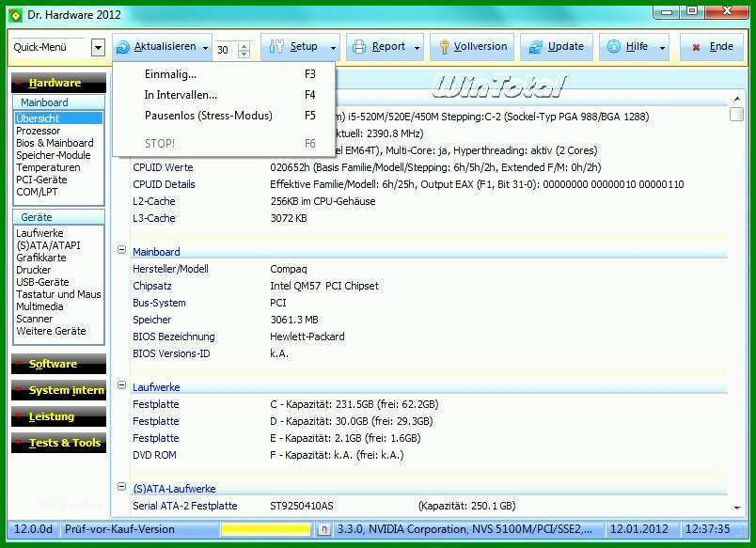Collapse the Mainboard section
Viewport: 756px width, 548px height.
(122, 250)
